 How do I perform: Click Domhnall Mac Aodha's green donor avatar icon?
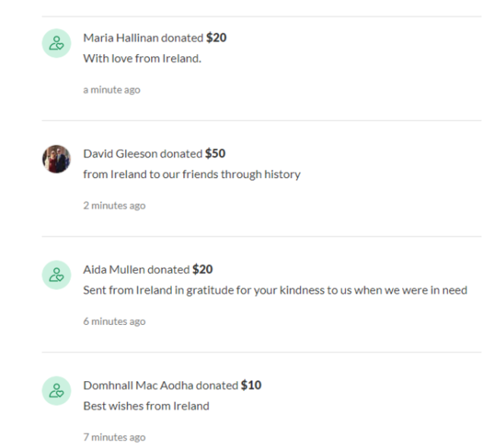click(55, 391)
